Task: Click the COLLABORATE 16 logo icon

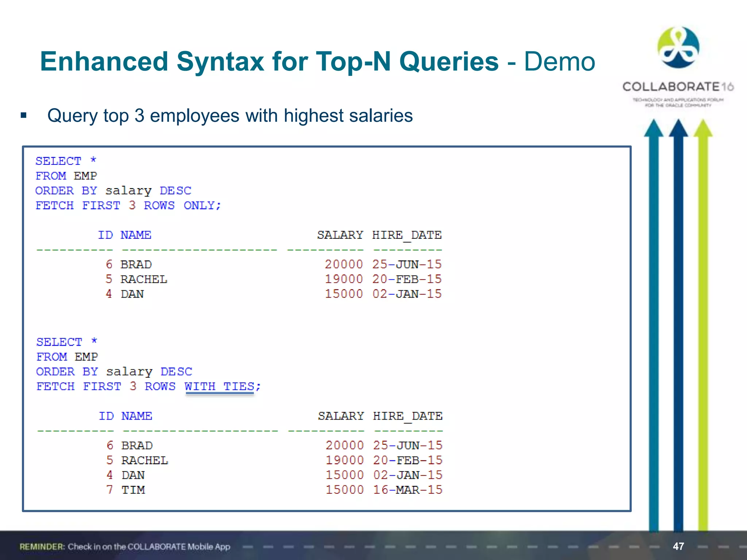Action: click(x=678, y=47)
